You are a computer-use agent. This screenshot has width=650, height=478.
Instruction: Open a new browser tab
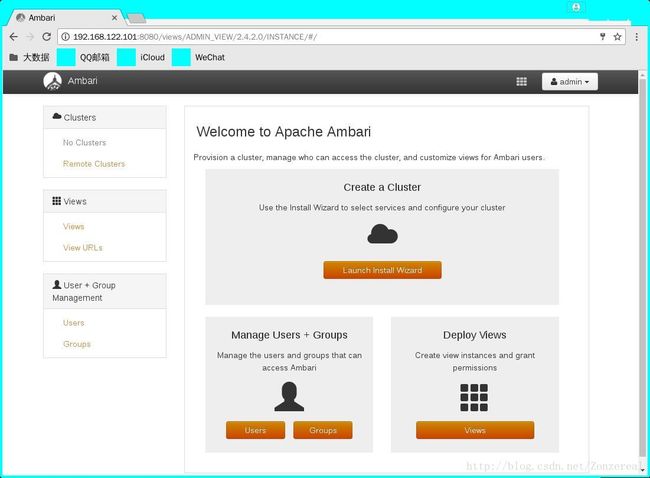pyautogui.click(x=136, y=18)
